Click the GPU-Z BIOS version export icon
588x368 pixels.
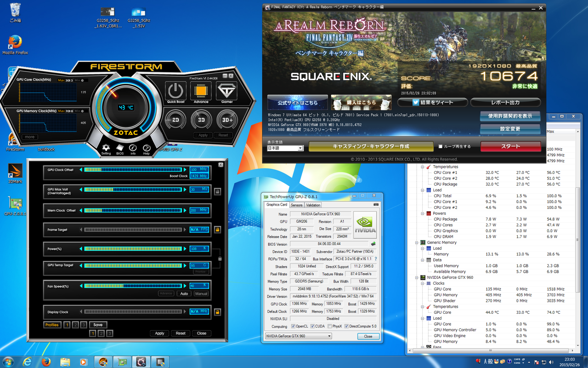(373, 244)
